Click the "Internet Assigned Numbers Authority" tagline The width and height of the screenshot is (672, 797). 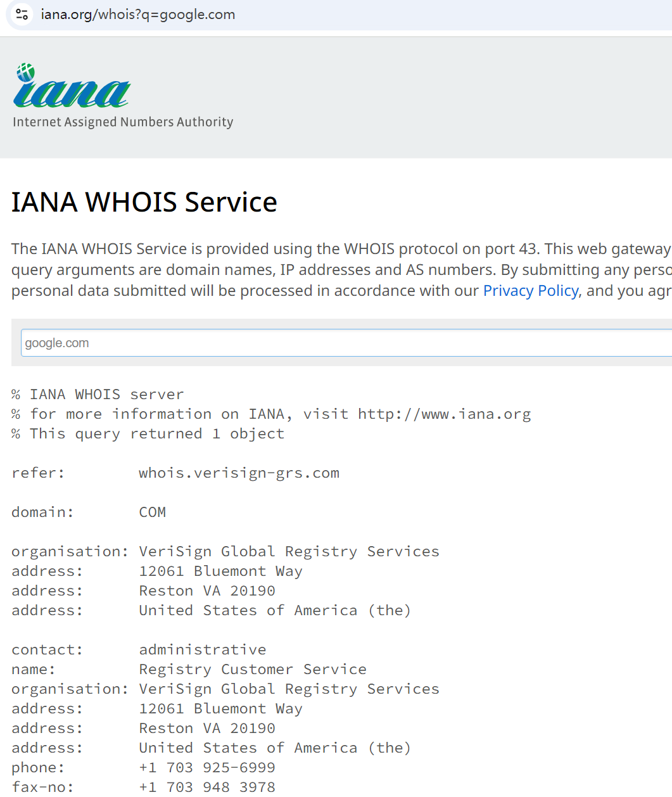pyautogui.click(x=123, y=122)
